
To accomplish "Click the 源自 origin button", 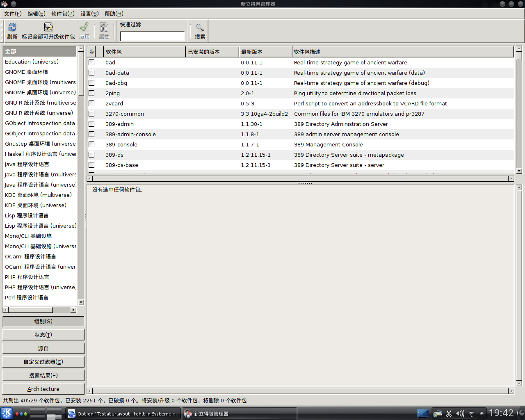I will tap(43, 348).
